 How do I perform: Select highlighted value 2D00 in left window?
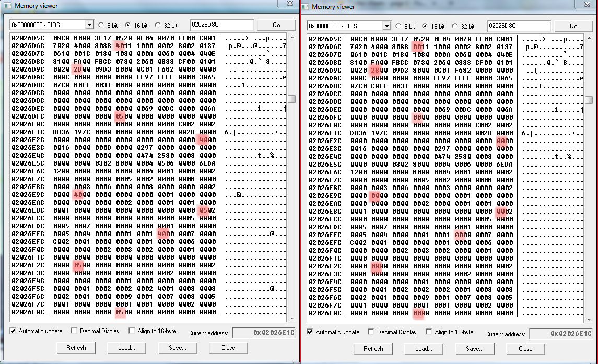click(83, 69)
